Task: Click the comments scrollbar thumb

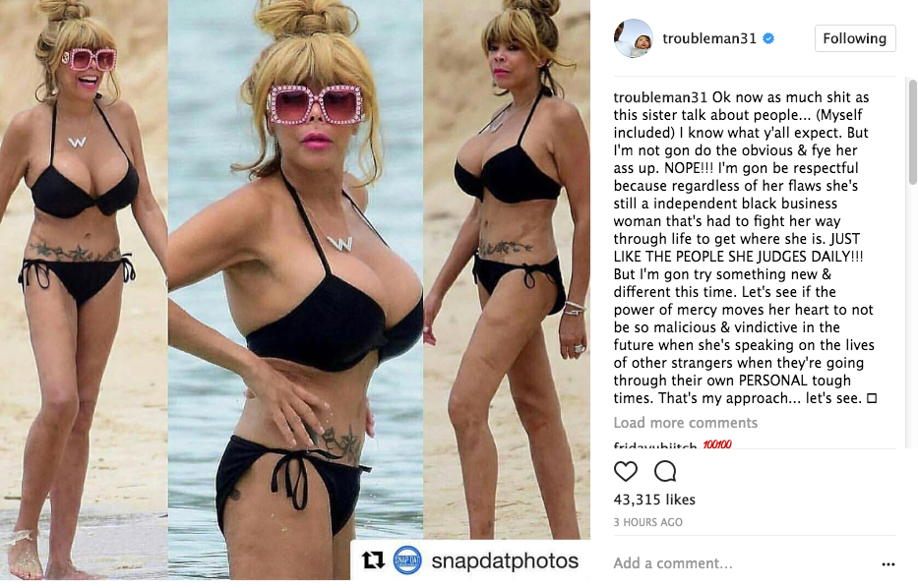Action: click(913, 132)
